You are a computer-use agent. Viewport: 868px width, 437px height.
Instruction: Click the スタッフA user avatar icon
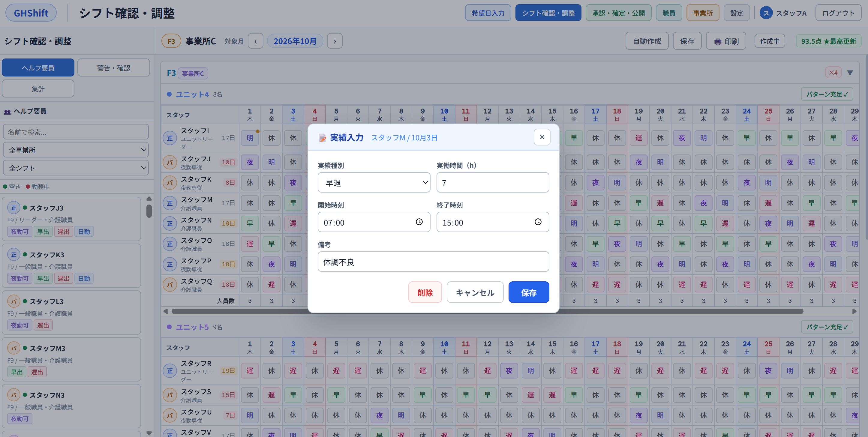point(766,13)
